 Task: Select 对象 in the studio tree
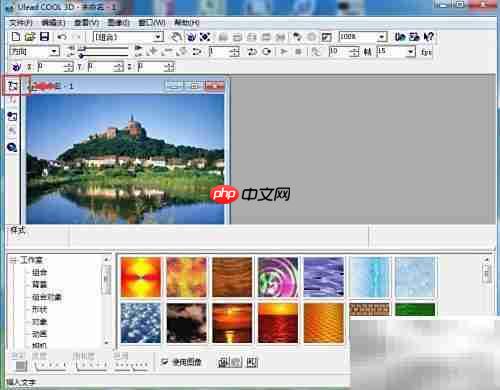click(39, 321)
